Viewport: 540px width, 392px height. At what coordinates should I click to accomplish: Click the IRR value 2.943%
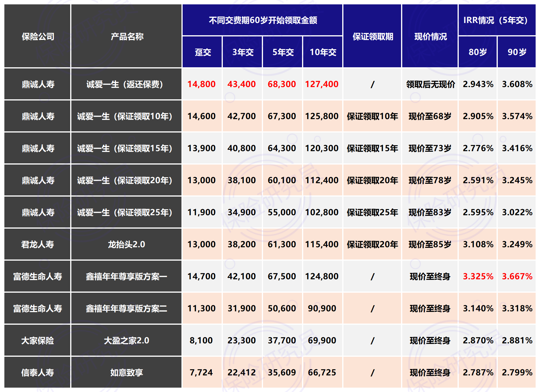(x=478, y=84)
